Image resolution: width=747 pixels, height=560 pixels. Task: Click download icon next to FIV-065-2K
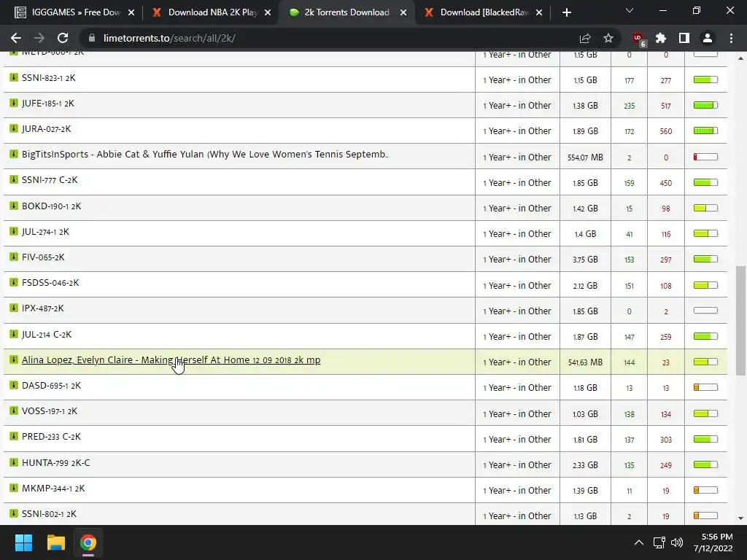pyautogui.click(x=14, y=257)
